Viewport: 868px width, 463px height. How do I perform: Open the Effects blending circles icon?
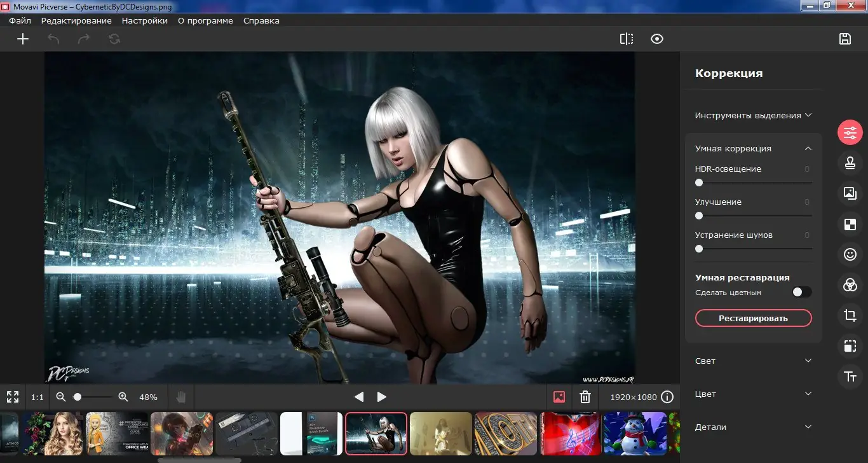850,285
